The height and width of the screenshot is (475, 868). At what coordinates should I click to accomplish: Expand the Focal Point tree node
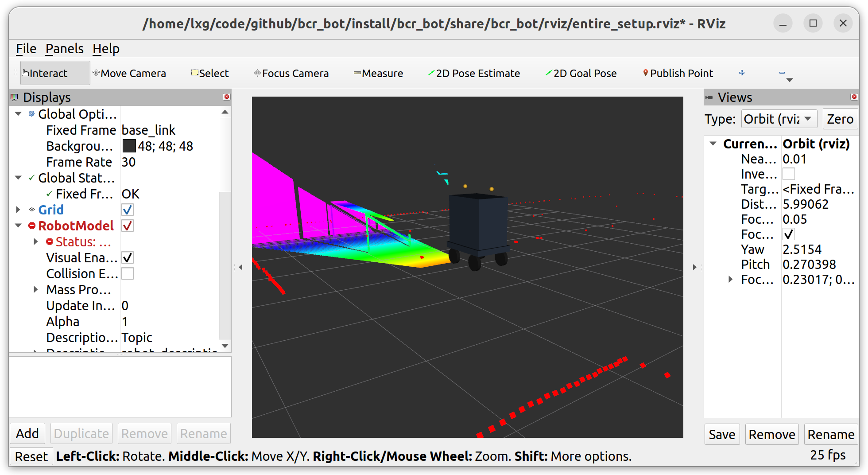point(731,279)
